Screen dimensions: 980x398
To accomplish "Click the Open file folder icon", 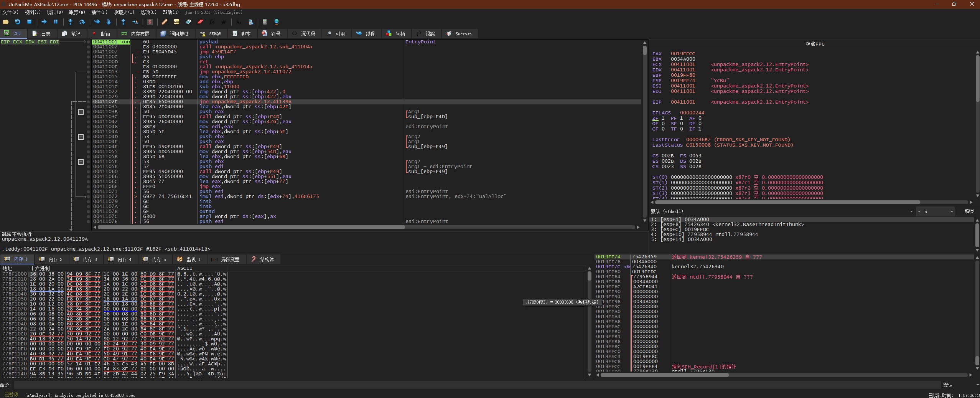I will pos(6,22).
